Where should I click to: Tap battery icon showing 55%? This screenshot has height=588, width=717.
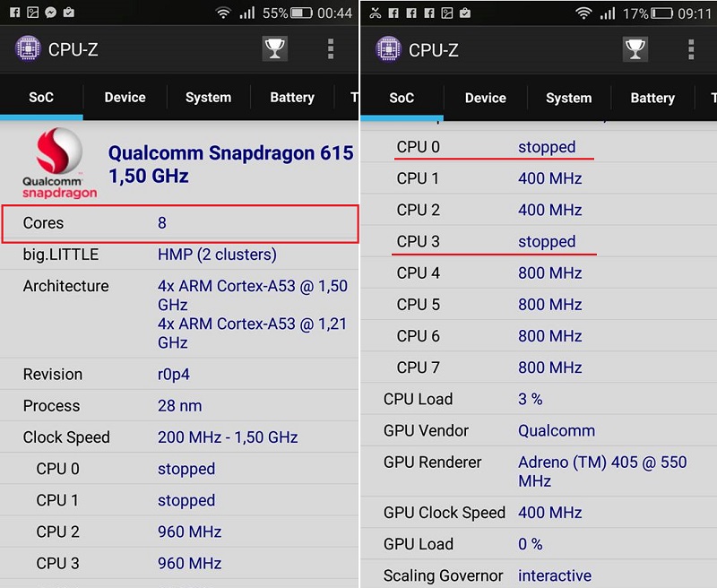[x=301, y=13]
